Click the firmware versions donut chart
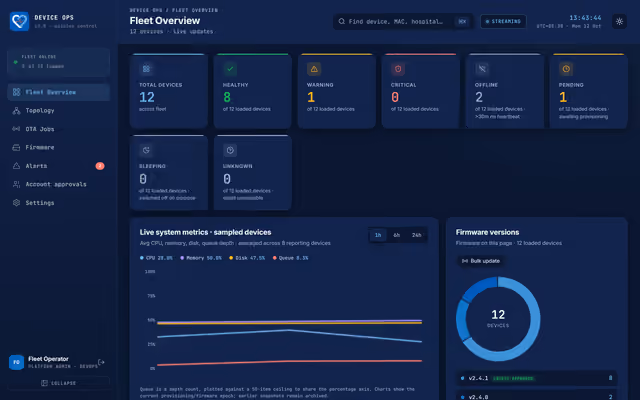640x400 pixels. (498, 319)
